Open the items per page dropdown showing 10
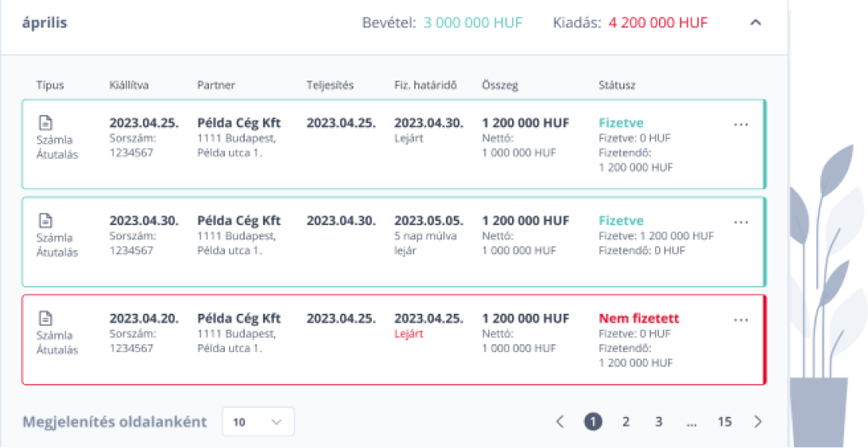The height and width of the screenshot is (448, 868). [258, 422]
